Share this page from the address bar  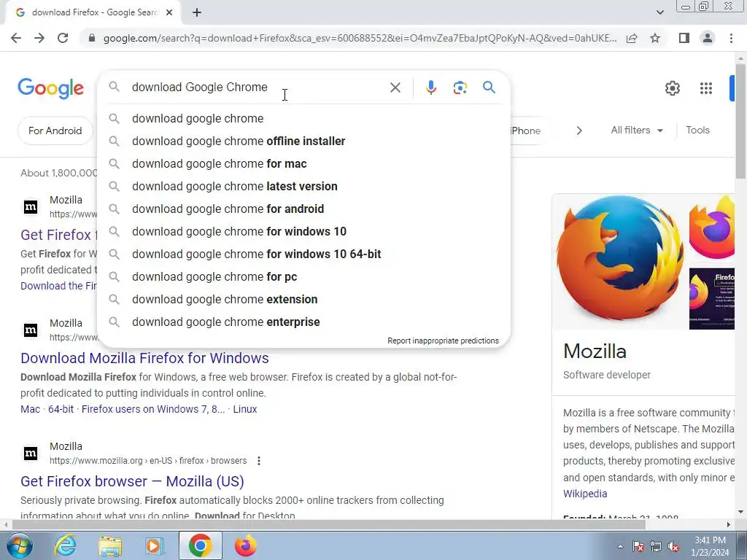pos(632,38)
